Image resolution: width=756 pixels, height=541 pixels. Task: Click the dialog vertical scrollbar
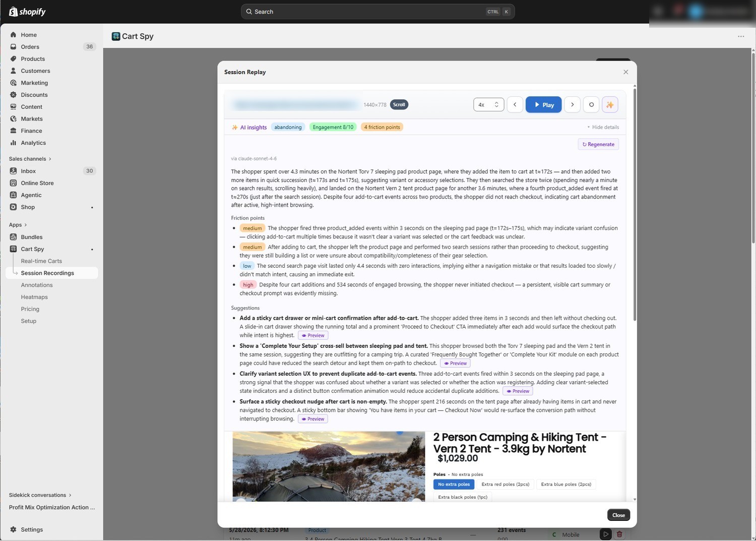click(635, 204)
